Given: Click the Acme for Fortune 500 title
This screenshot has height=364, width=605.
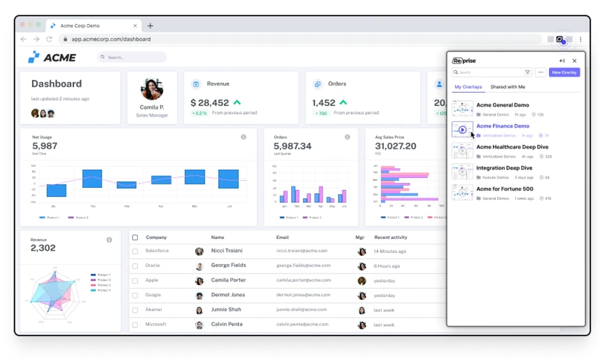Looking at the screenshot, I should pos(505,189).
